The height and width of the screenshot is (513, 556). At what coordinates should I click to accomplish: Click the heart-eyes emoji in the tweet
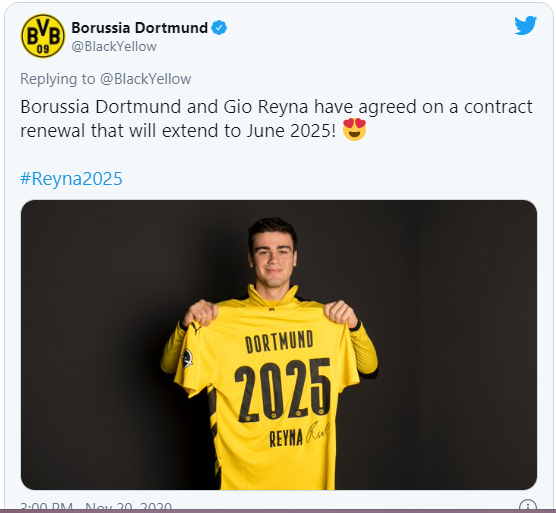coord(354,130)
